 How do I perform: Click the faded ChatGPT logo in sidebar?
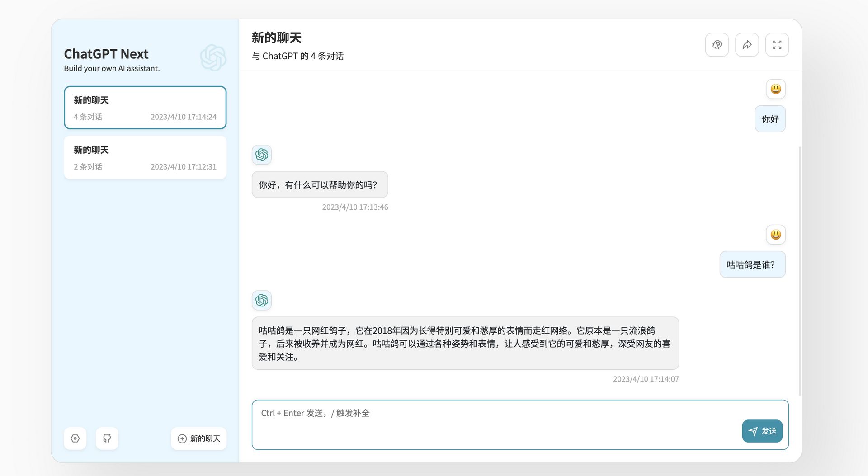pos(213,58)
